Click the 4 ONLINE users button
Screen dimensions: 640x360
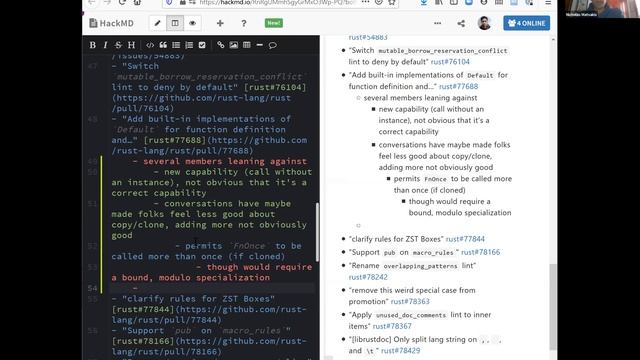[x=527, y=23]
